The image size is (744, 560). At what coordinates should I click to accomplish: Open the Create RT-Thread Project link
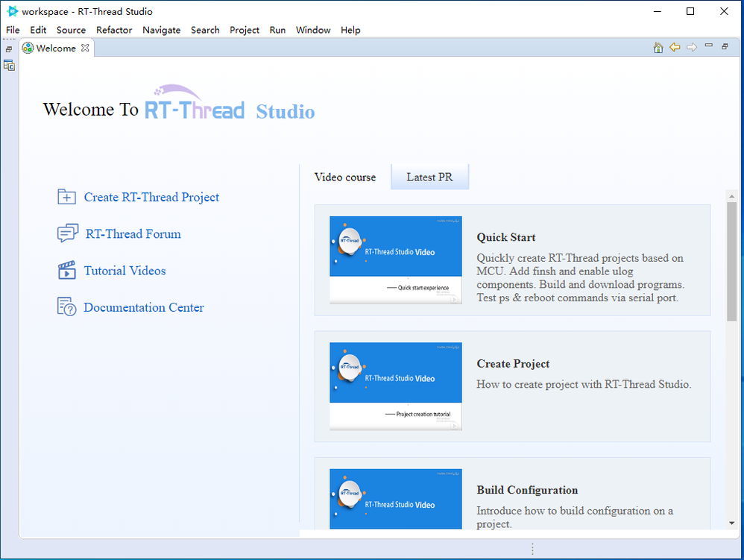pos(151,197)
